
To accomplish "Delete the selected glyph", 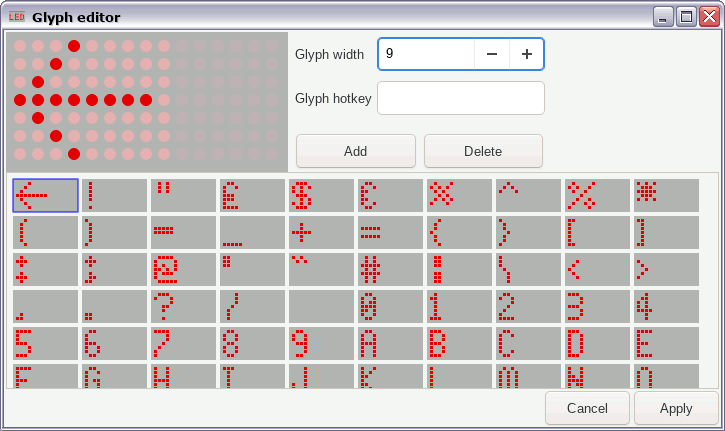I will (x=483, y=151).
